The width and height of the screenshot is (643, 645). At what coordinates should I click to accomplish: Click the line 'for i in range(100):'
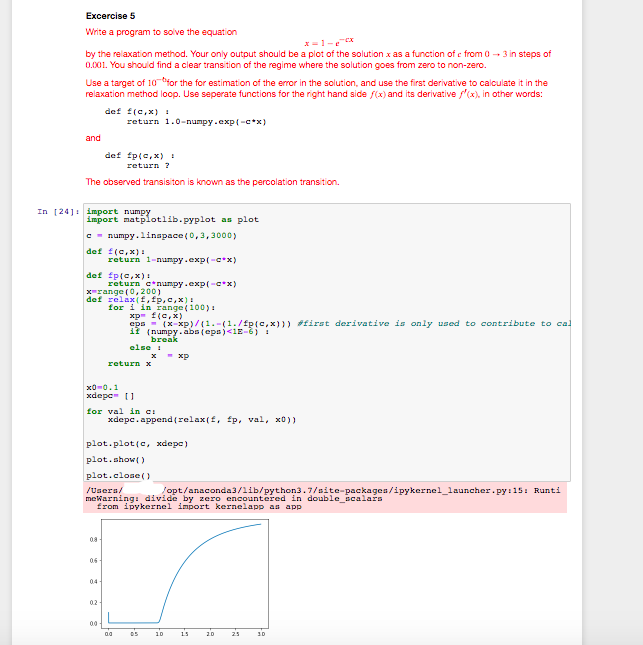(162, 308)
